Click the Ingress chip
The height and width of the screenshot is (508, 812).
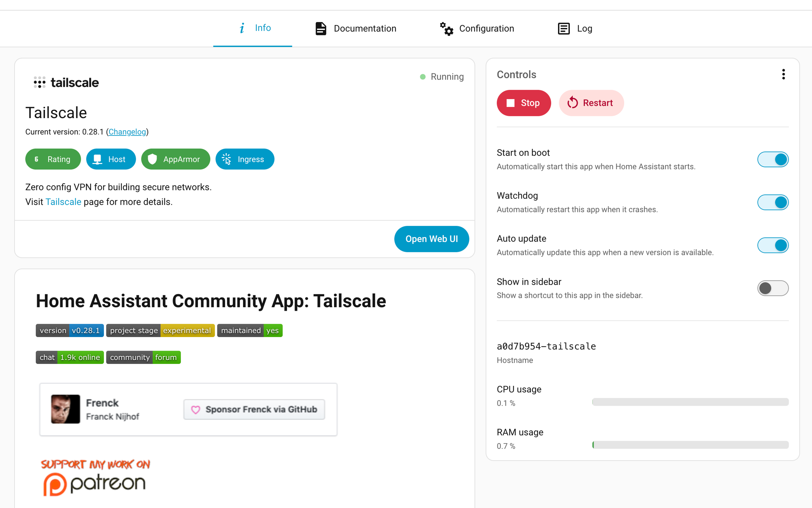click(245, 159)
